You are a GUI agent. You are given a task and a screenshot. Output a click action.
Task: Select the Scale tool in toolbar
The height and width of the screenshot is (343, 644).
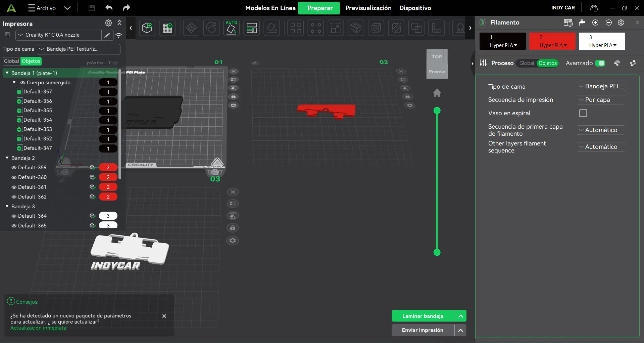click(336, 28)
